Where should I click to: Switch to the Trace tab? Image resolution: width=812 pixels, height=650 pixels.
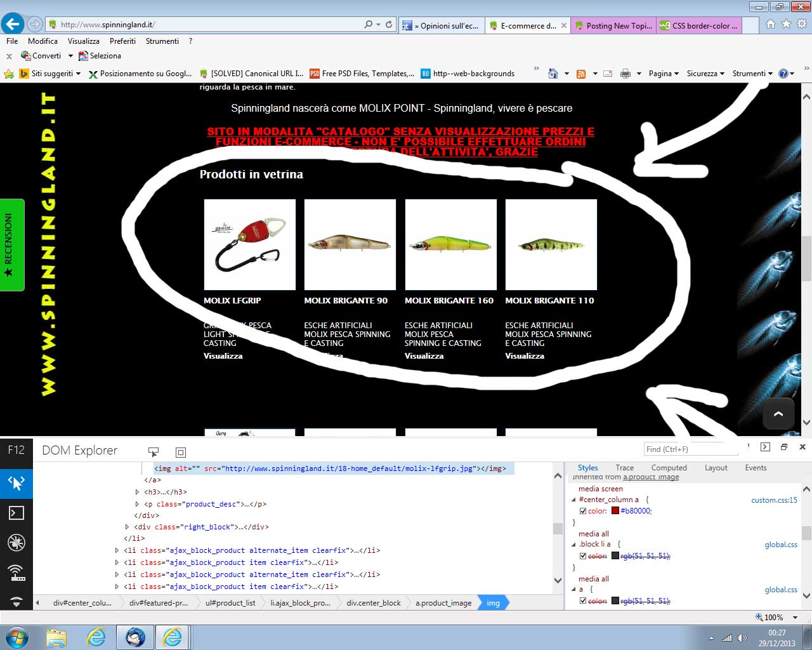pyautogui.click(x=624, y=468)
